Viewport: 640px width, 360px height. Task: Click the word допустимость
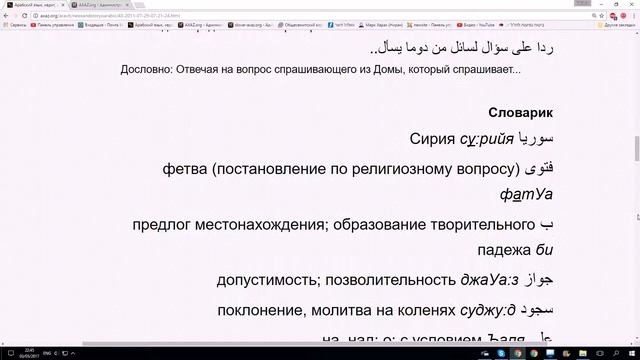(x=268, y=280)
